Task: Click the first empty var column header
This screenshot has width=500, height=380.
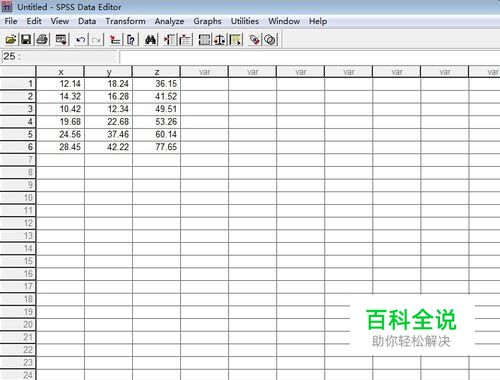Action: [x=205, y=72]
